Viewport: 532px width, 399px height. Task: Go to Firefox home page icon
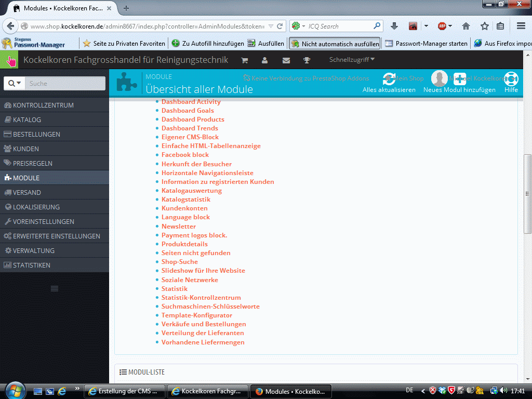click(x=466, y=26)
